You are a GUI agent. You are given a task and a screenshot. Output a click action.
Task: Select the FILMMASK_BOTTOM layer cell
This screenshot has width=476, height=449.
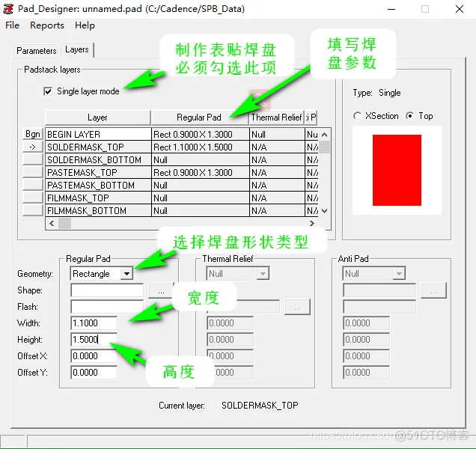tap(98, 211)
